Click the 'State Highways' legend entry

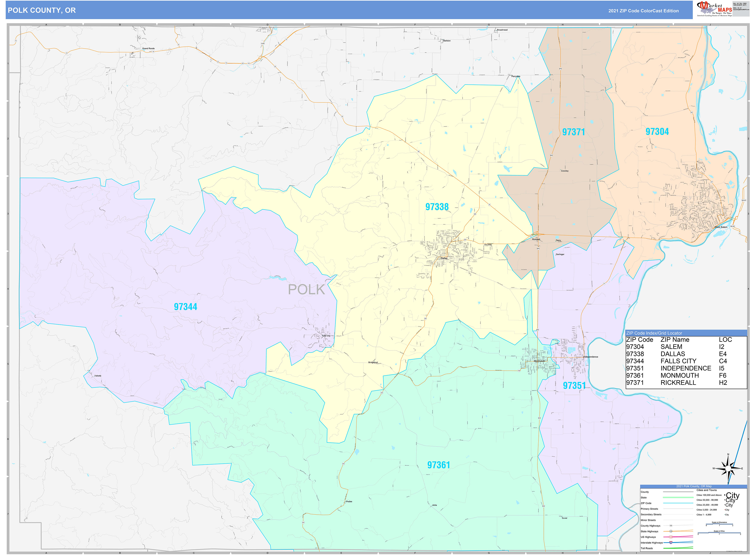coord(649,532)
